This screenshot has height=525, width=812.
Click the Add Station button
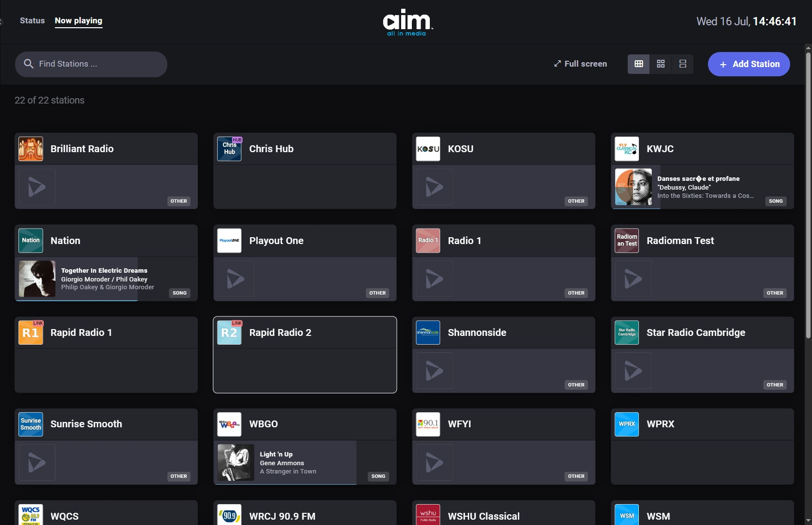click(749, 64)
